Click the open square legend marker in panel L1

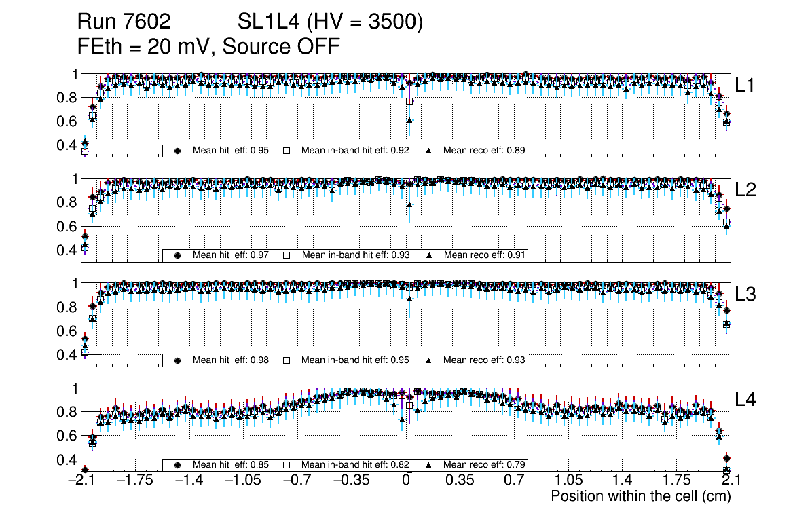tap(287, 151)
